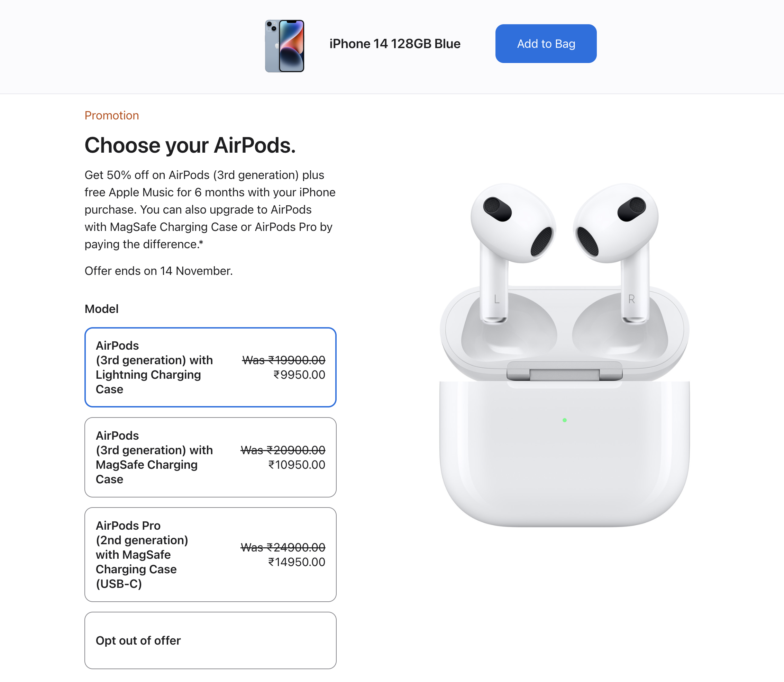Viewport: 784px width, 682px height.
Task: Select AirPods with Lightning Charging Case option
Action: (x=210, y=367)
